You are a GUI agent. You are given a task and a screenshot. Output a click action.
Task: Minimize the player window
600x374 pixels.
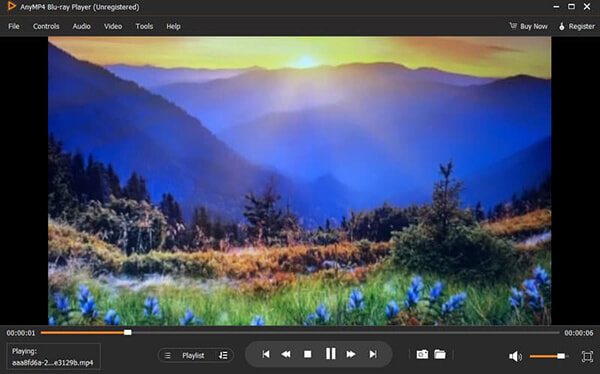click(x=556, y=7)
